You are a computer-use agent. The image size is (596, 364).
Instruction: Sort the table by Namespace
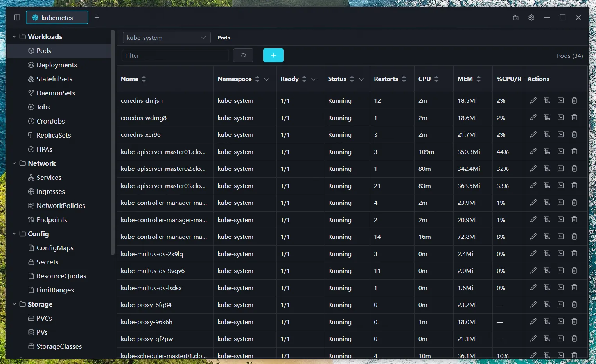257,79
